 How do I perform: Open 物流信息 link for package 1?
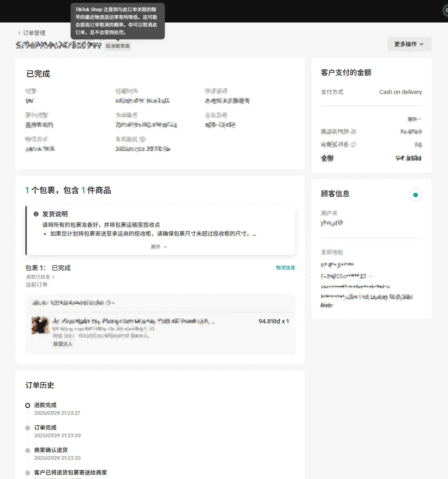pos(285,267)
